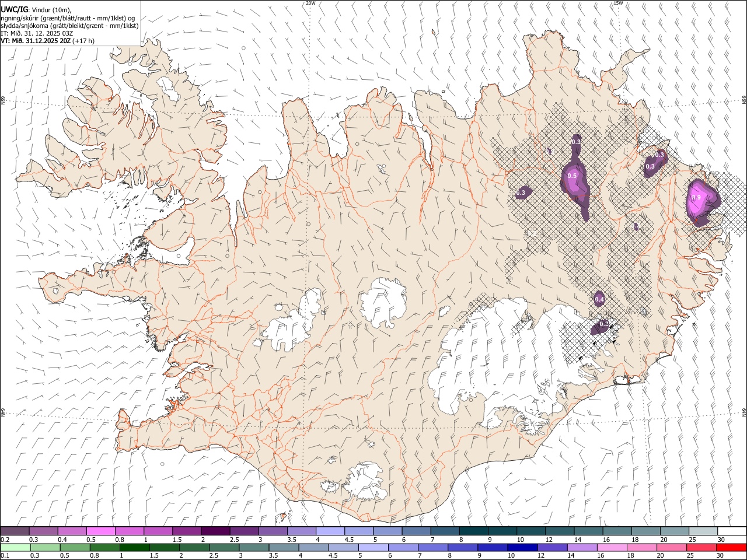Click the top-row scale number '12'
Image resolution: width=747 pixels, height=560 pixels.
[x=549, y=540]
